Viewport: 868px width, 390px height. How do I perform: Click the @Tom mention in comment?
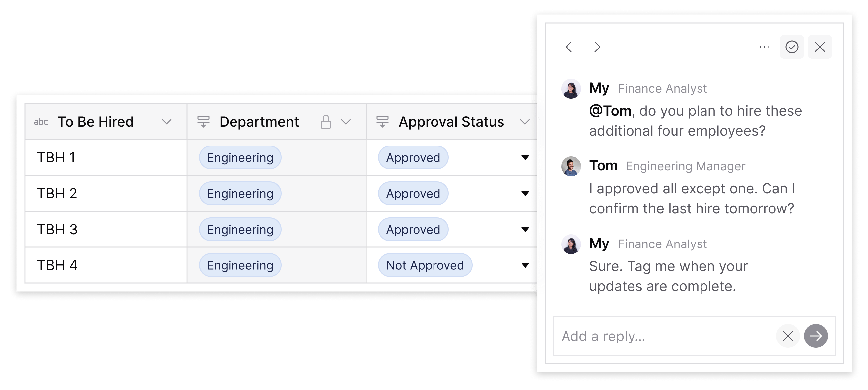point(610,111)
